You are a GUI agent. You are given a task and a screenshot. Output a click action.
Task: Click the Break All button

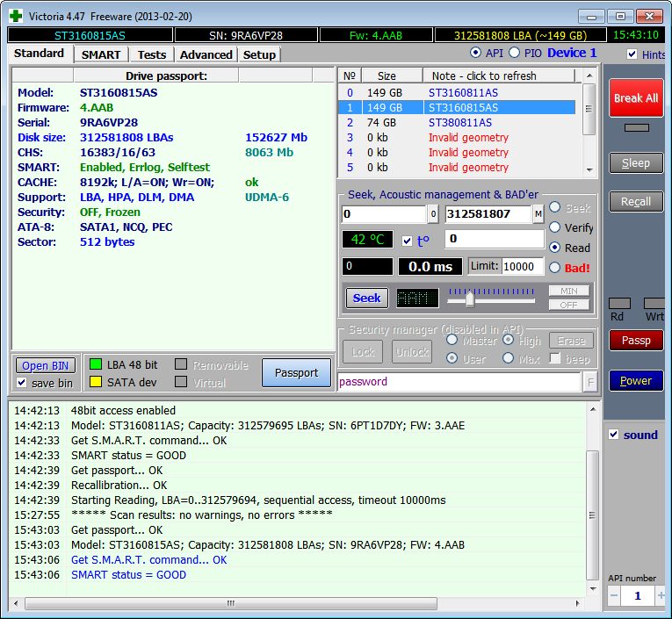636,98
